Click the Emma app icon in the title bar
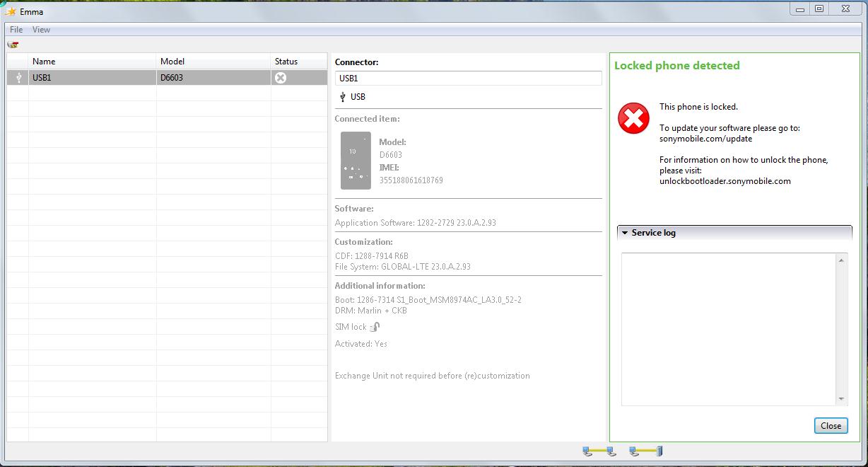868x467 pixels. tap(11, 11)
